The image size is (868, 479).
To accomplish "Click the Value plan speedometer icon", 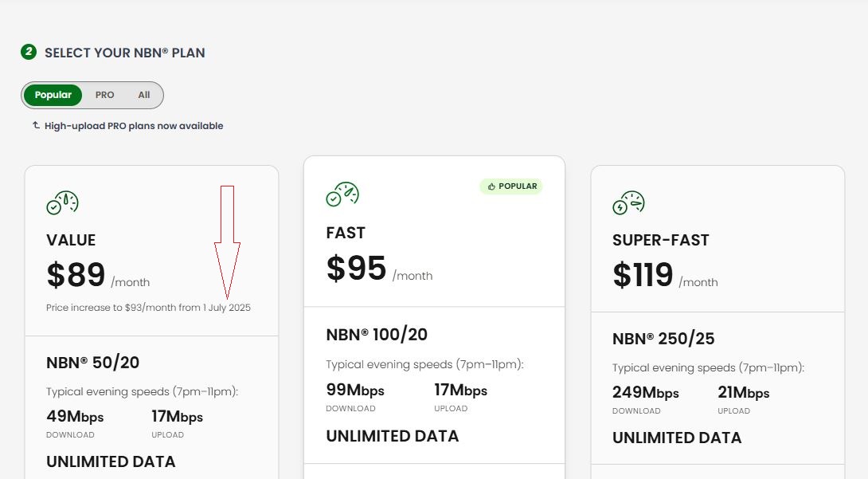I will point(63,202).
